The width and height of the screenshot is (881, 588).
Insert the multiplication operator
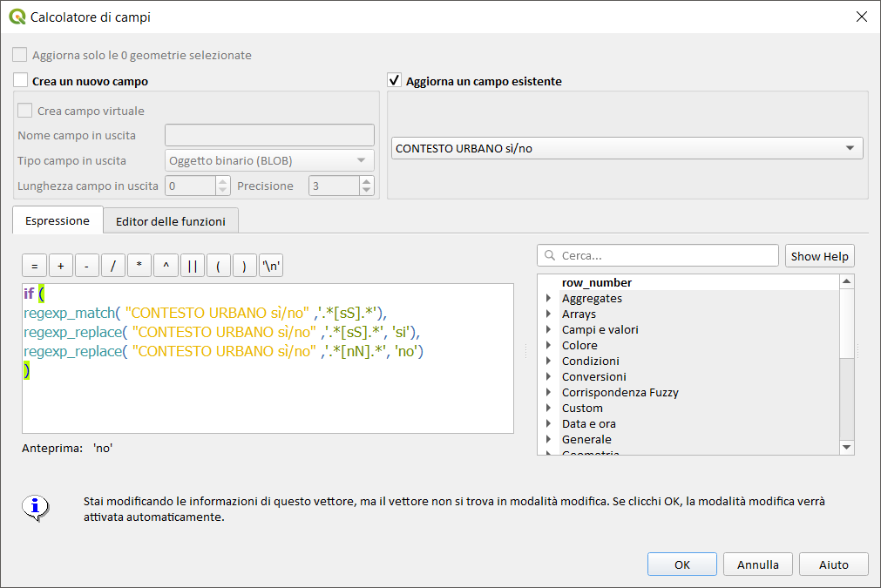(139, 267)
